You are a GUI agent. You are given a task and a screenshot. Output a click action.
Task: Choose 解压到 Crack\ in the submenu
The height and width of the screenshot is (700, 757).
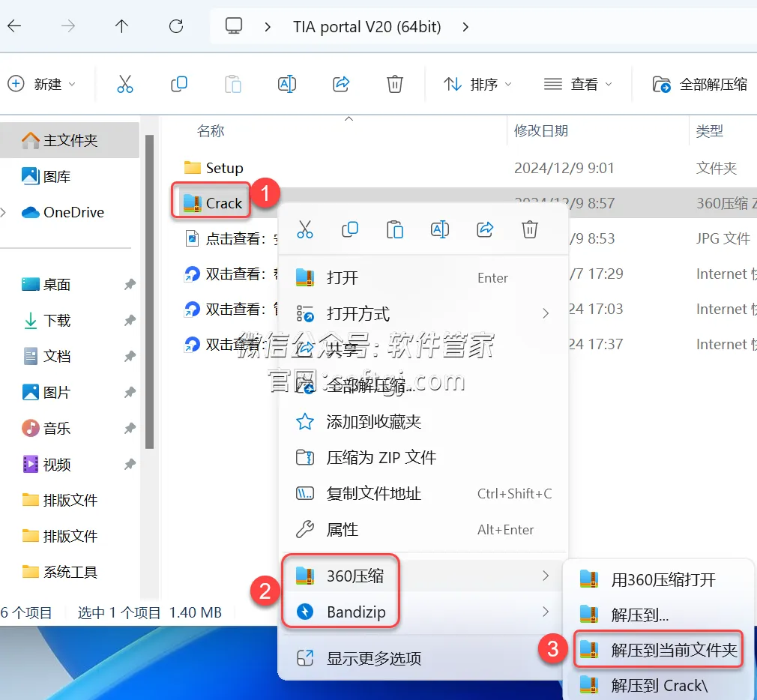click(659, 685)
